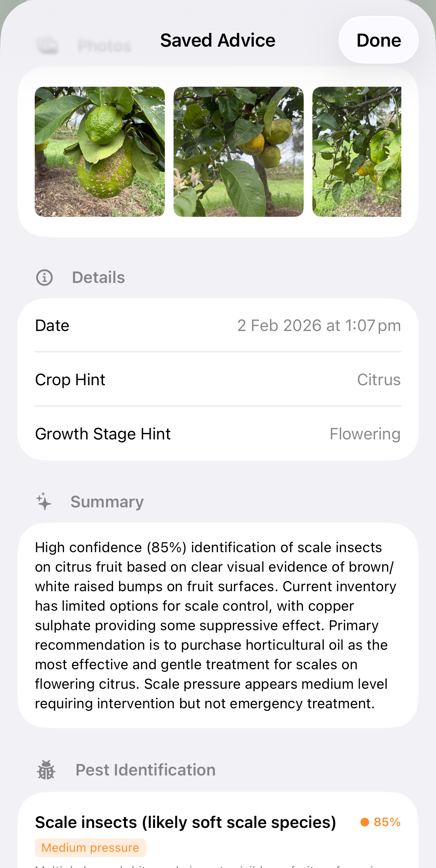Expand the Pest Identification section
This screenshot has width=436, height=868.
[x=145, y=770]
